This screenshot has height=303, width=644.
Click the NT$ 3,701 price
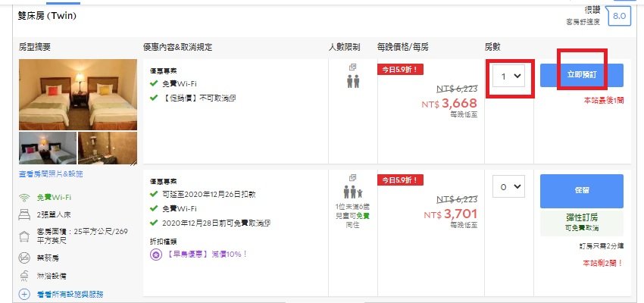451,214
